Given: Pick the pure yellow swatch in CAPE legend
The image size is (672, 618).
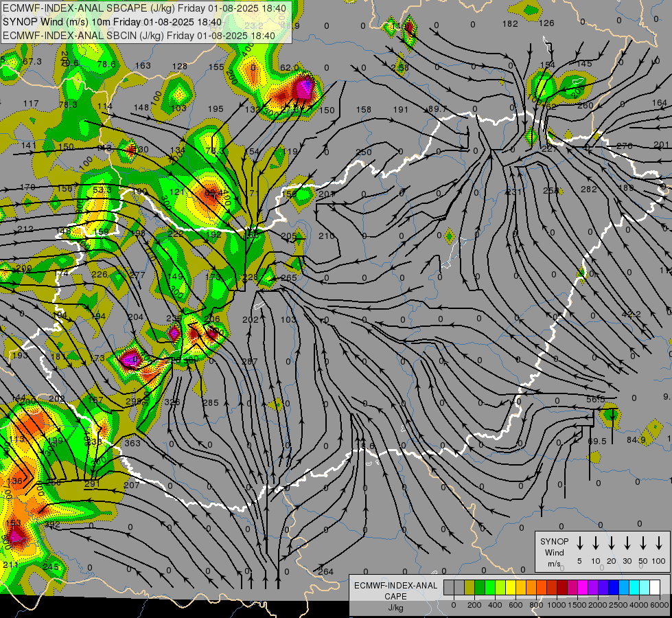Looking at the screenshot, I should pos(511,588).
